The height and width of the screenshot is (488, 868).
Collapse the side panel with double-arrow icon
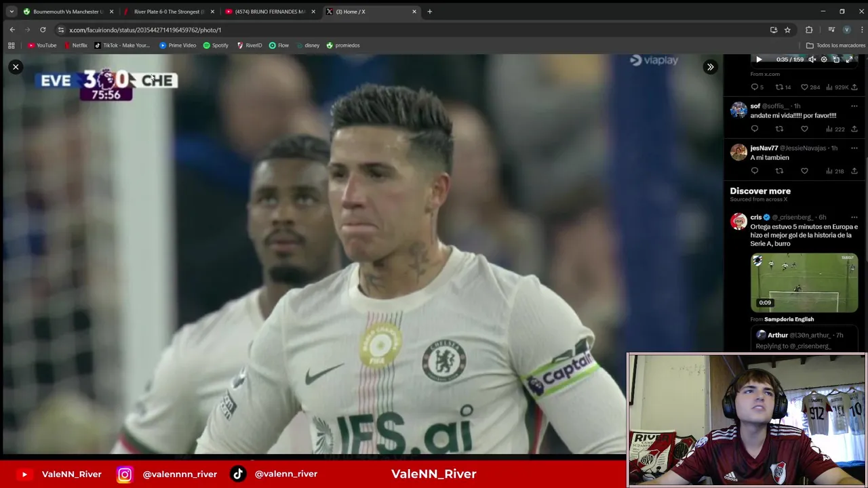pyautogui.click(x=710, y=66)
